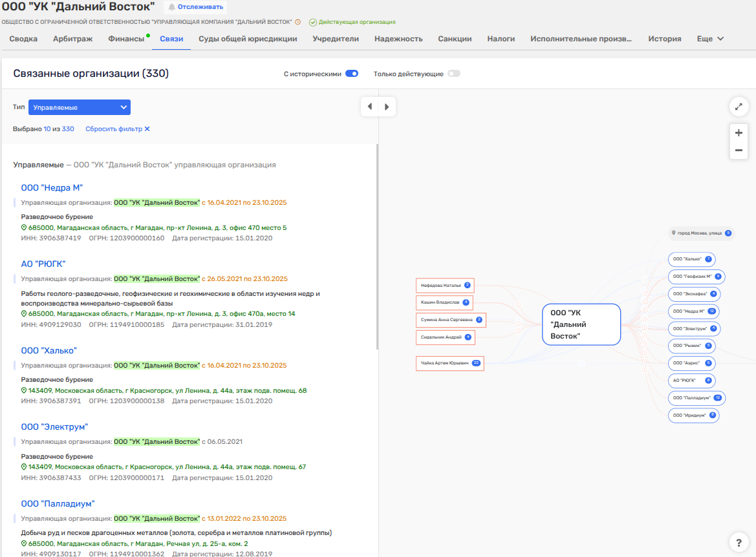The image size is (756, 557).
Task: Click the results list vertical scrollbar
Action: pos(378,246)
